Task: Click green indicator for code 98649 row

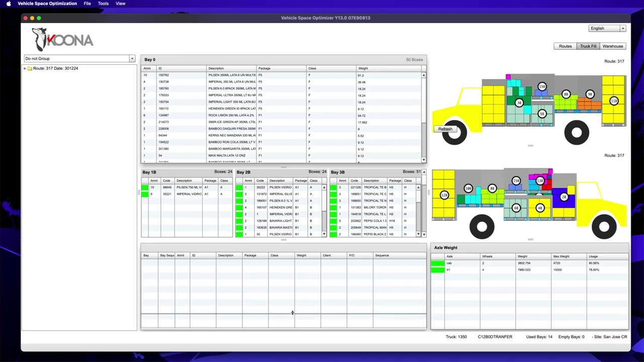Action: click(x=145, y=188)
